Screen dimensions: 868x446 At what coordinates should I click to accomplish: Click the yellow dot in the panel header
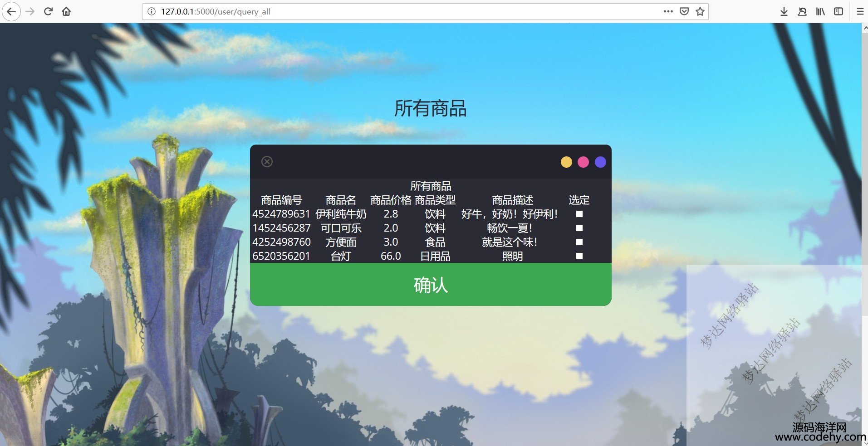coord(566,162)
